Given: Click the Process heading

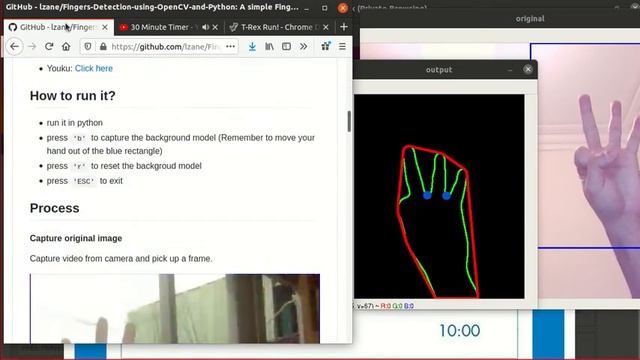Looking at the screenshot, I should tap(55, 208).
